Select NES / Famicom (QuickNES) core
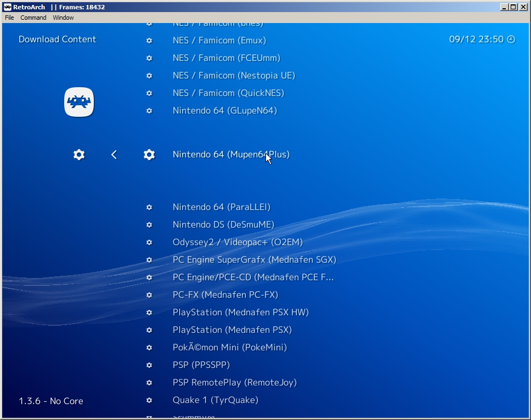The height and width of the screenshot is (420, 531). (228, 93)
